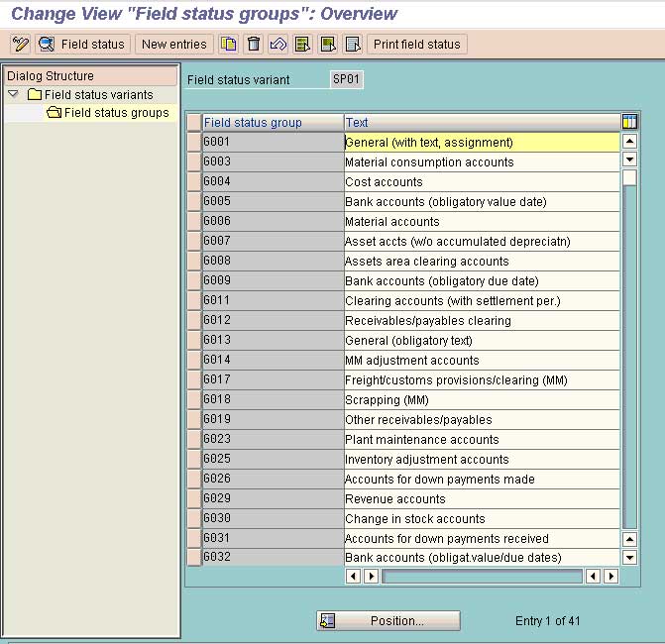Screen dimensions: 665x644
Task: Click Asset accts (w/o accumulated depreciatn) cell
Action: 483,241
